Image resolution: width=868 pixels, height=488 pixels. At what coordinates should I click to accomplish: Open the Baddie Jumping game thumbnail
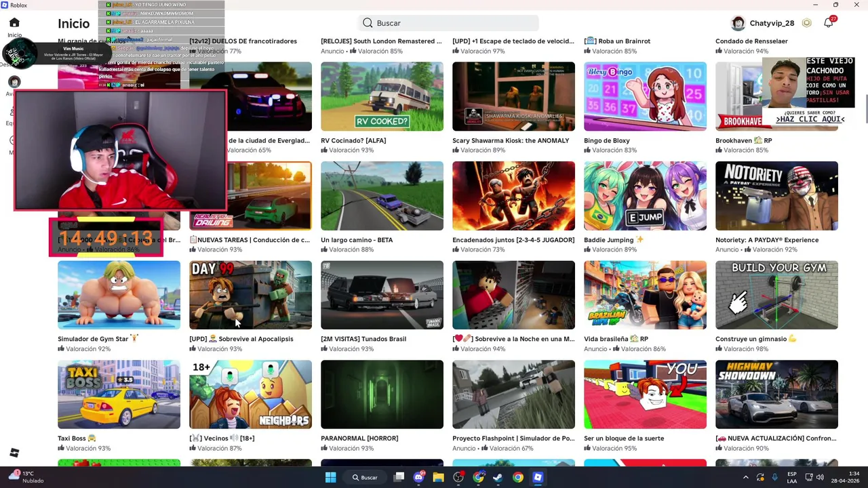pos(645,196)
